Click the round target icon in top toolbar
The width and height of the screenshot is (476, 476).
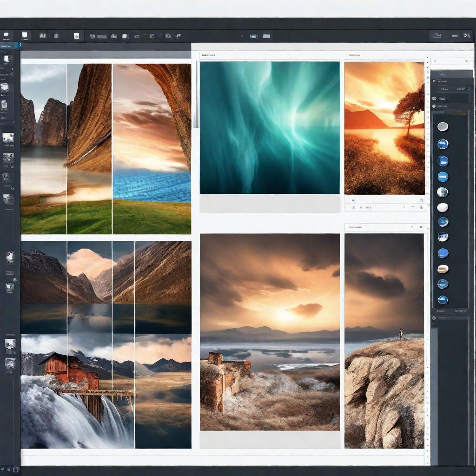56,36
